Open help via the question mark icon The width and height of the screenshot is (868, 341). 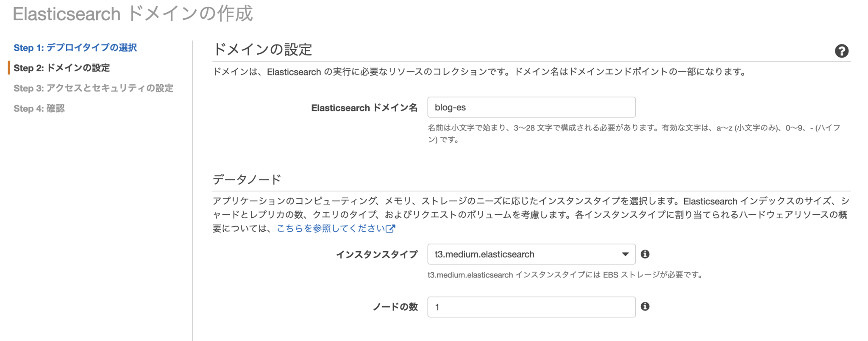842,51
